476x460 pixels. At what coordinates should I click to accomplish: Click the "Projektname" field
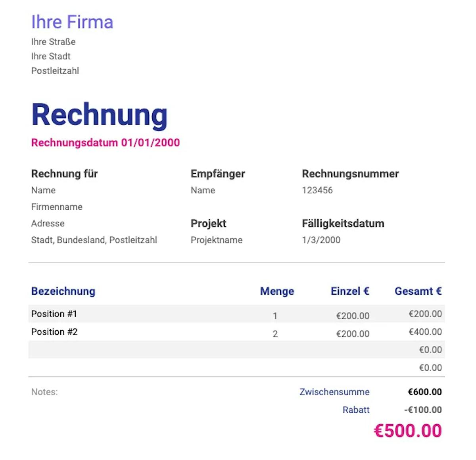(217, 240)
